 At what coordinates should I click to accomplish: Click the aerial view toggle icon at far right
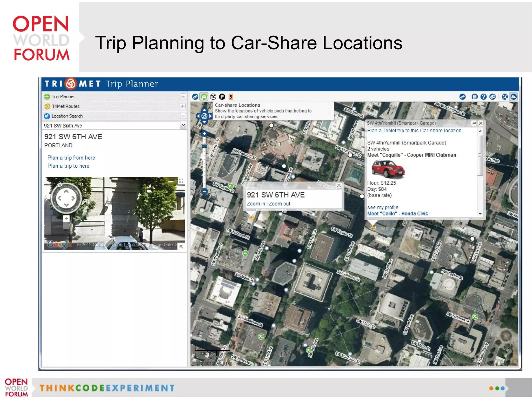tap(514, 97)
